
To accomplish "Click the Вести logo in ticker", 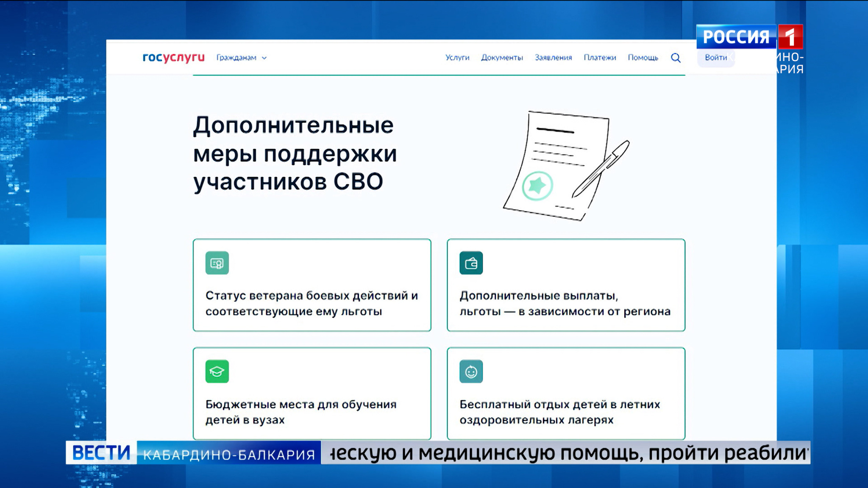I will (101, 452).
